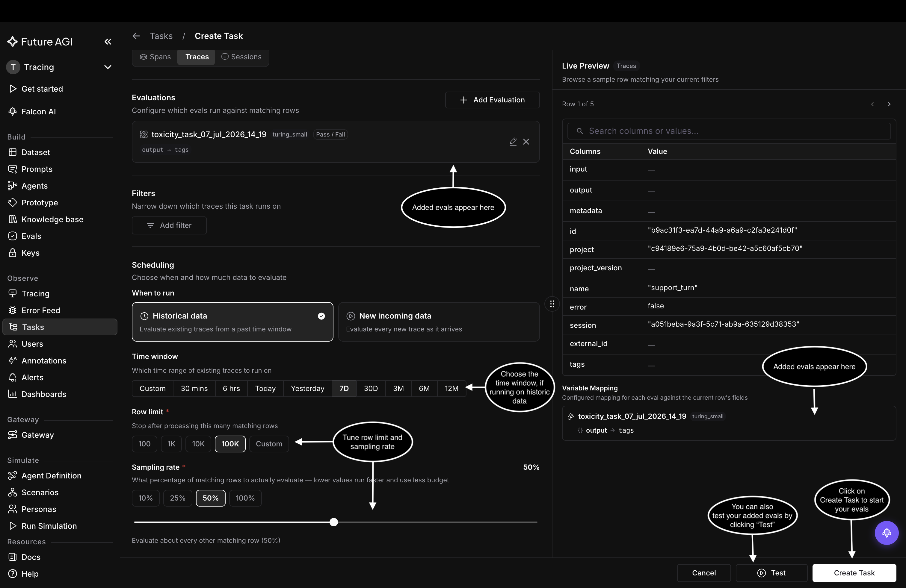Go back using the arrow icon
The width and height of the screenshot is (906, 588).
coord(136,36)
